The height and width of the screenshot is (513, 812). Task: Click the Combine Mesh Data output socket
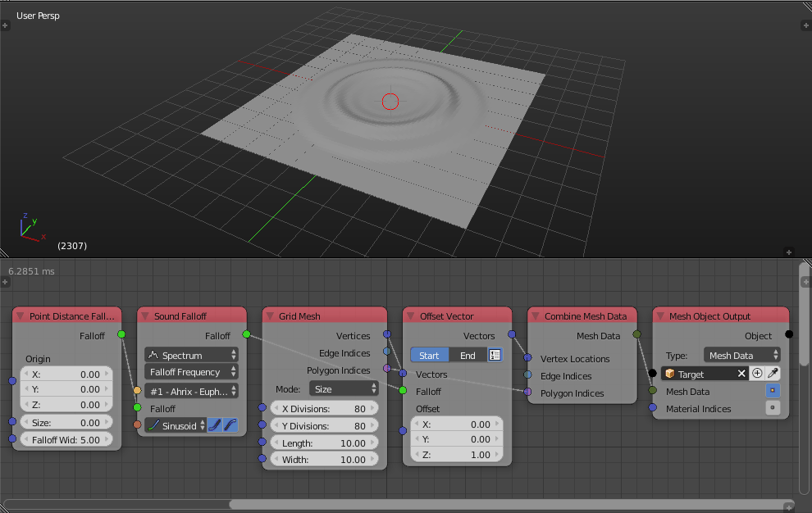coord(637,334)
